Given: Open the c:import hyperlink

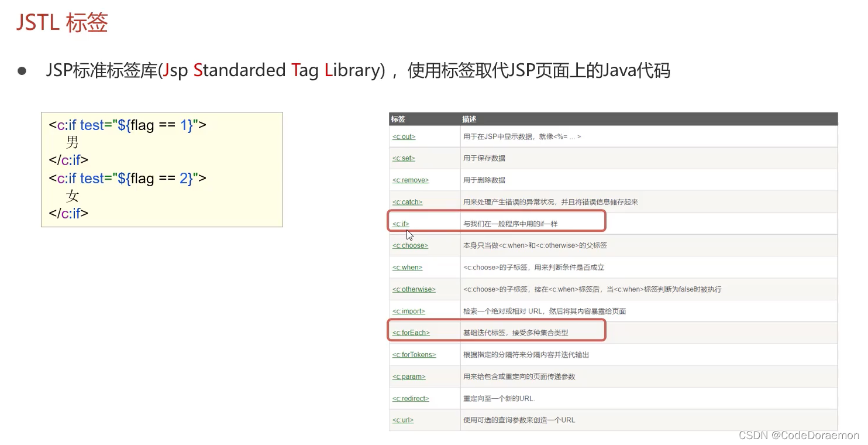Looking at the screenshot, I should (x=408, y=311).
